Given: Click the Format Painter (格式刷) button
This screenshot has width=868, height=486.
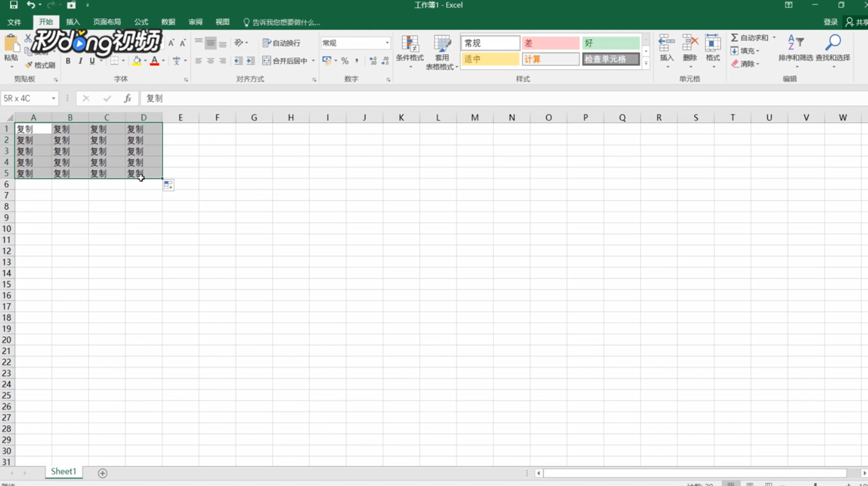Looking at the screenshot, I should click(x=40, y=65).
